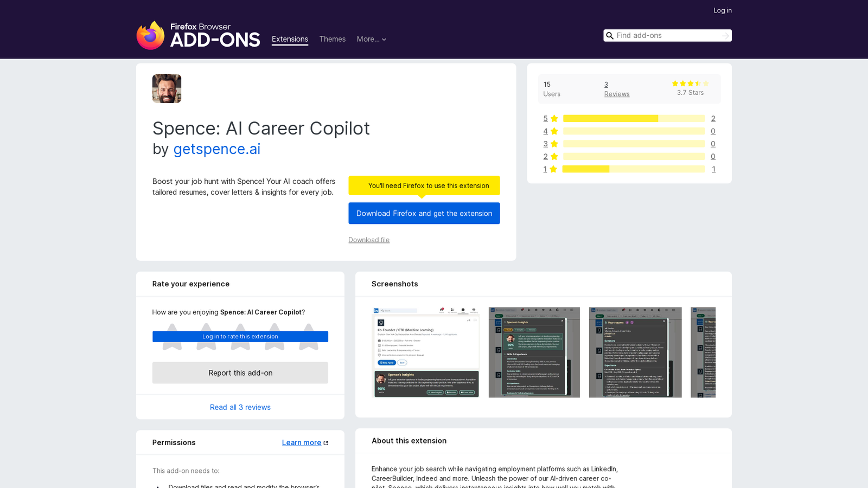Open Read all 3 reviews link
868x488 pixels.
240,407
